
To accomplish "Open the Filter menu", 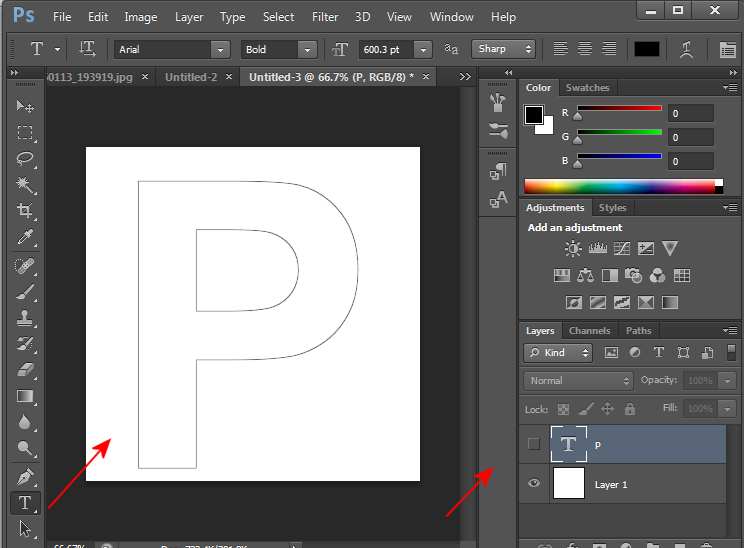I will 324,17.
